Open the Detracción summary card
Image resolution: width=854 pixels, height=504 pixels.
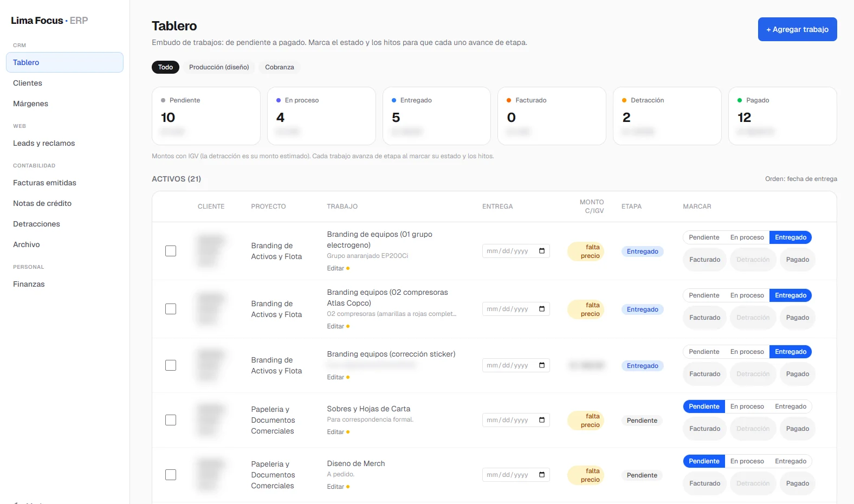pos(667,116)
